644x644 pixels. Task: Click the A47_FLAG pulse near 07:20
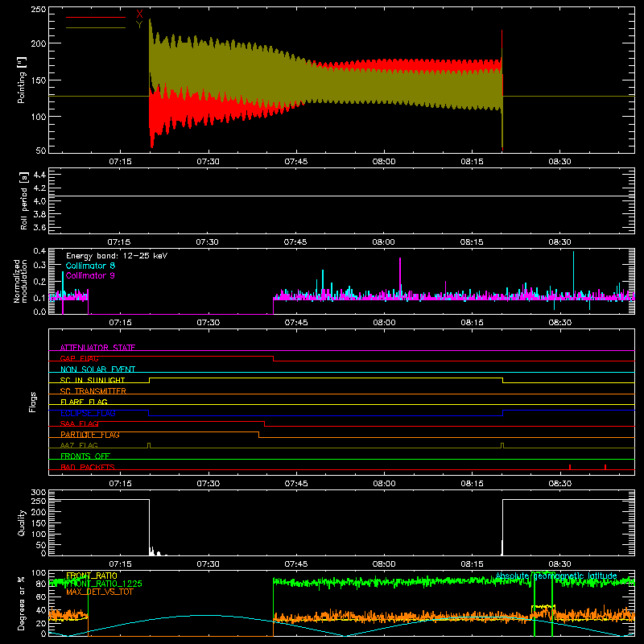pos(149,445)
